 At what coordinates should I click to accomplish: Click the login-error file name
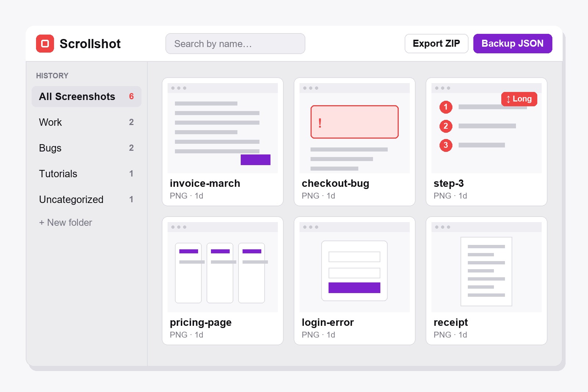pyautogui.click(x=327, y=322)
